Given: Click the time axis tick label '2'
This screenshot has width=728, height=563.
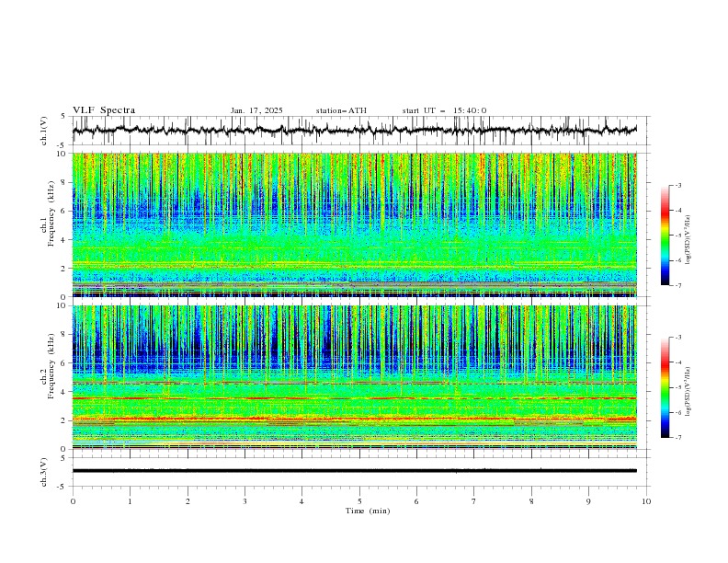Looking at the screenshot, I should click(188, 501).
